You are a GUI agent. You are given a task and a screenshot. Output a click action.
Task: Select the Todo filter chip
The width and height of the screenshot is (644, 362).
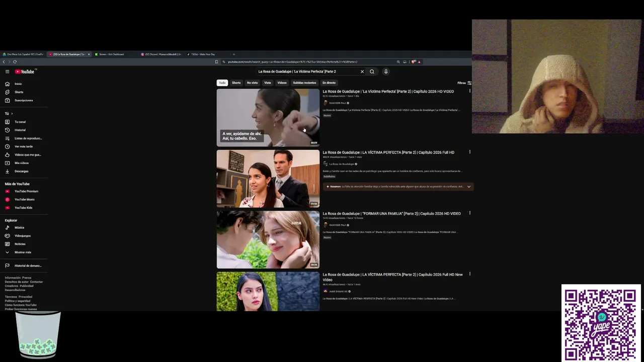click(222, 83)
